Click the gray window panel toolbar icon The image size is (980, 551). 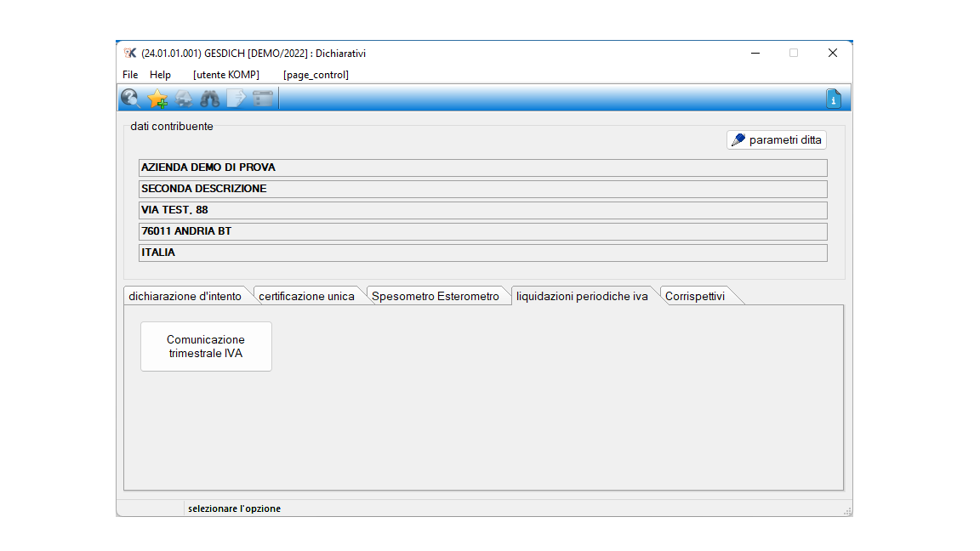click(263, 98)
